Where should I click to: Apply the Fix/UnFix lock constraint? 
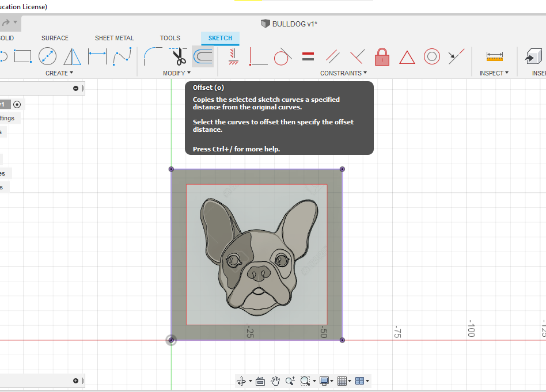(382, 57)
